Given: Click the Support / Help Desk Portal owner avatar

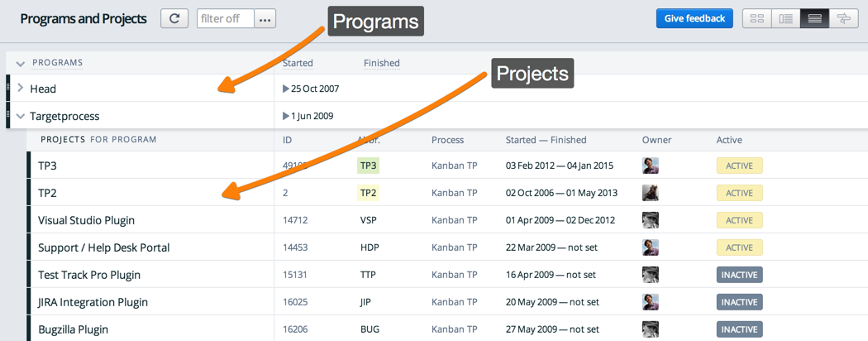Looking at the screenshot, I should coord(651,247).
